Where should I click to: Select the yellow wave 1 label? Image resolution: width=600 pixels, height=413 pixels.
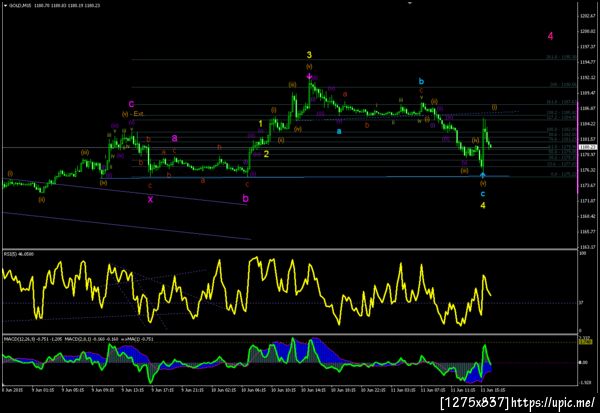(x=261, y=124)
